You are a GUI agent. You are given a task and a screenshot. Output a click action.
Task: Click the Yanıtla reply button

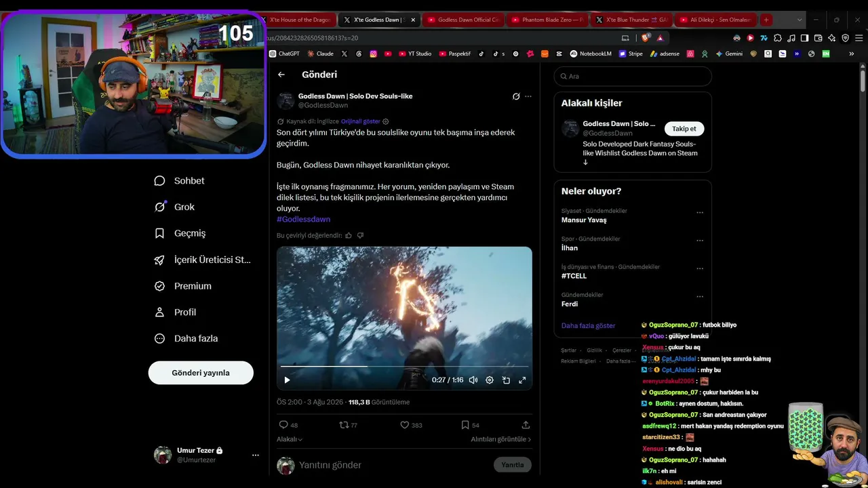[x=513, y=465]
